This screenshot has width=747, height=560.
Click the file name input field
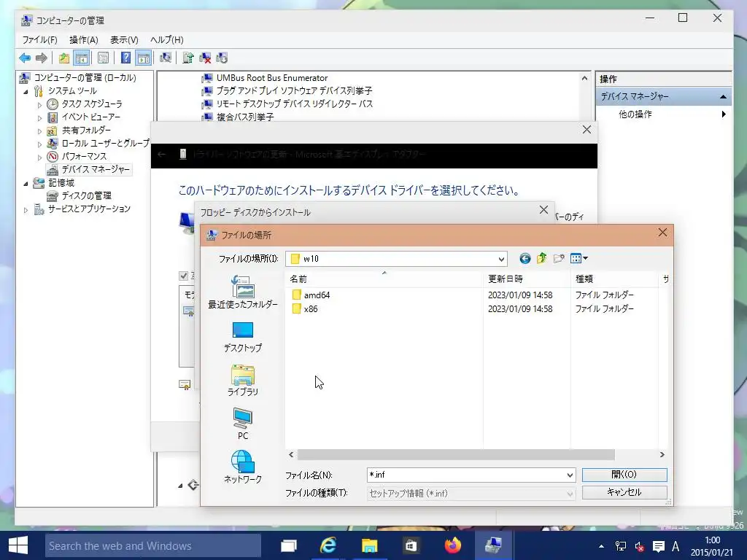(x=466, y=475)
